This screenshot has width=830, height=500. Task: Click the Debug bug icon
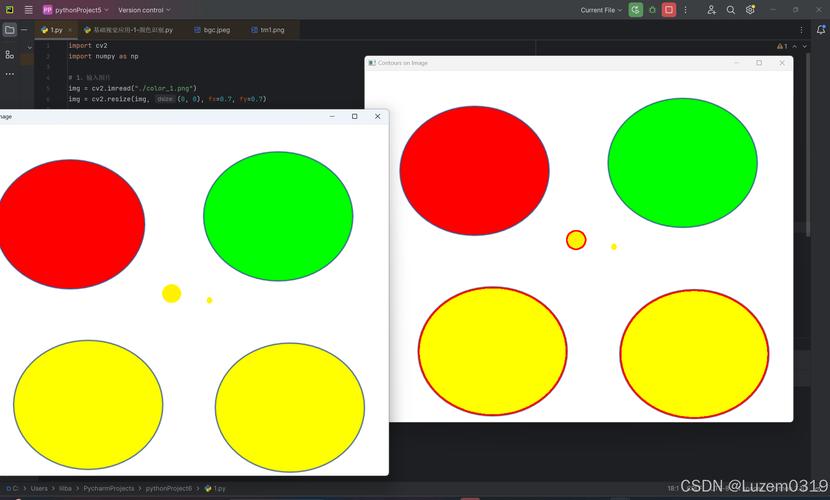pyautogui.click(x=652, y=10)
